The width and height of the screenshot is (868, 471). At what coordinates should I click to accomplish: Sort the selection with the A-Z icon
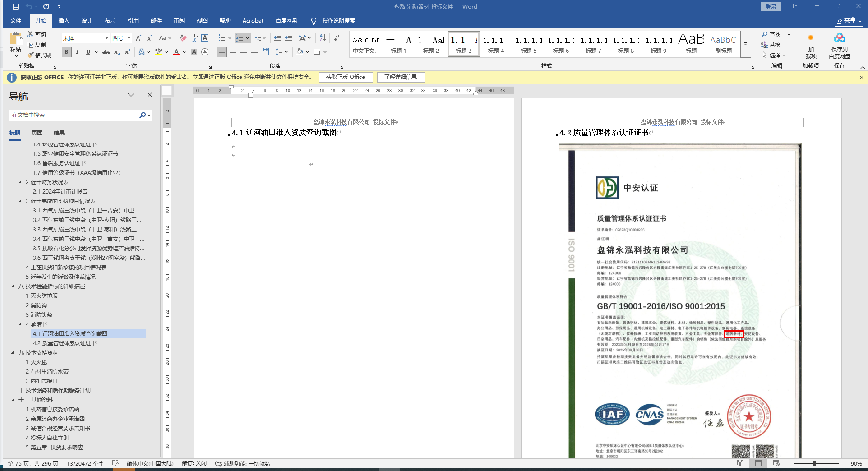coord(323,38)
